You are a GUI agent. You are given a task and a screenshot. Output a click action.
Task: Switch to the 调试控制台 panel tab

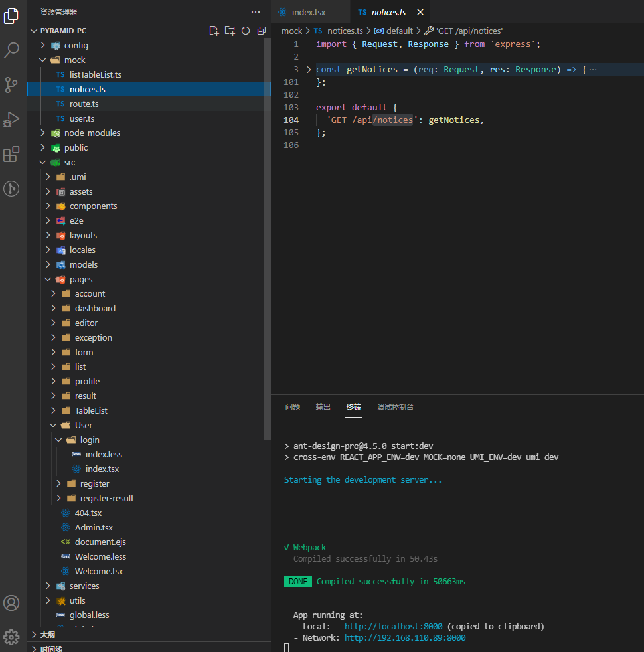pos(396,407)
